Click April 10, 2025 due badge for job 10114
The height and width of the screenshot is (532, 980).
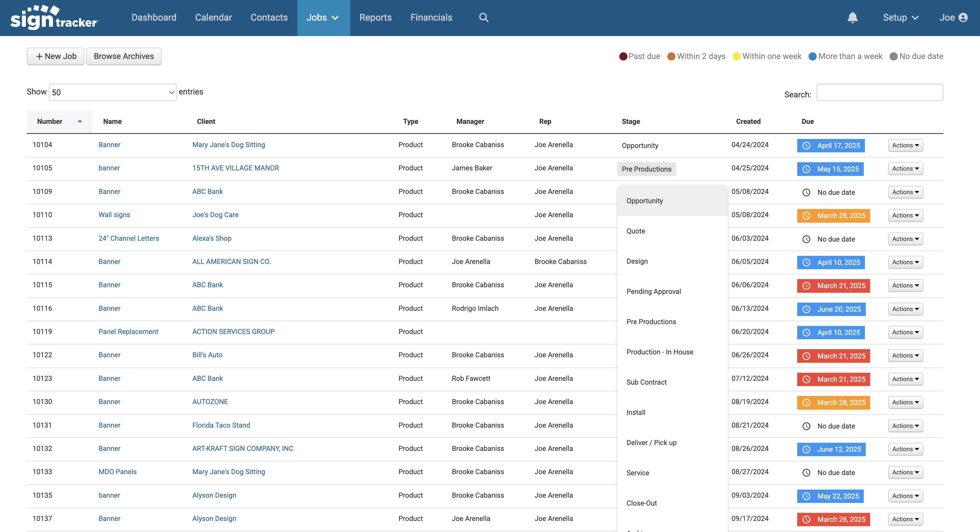click(831, 263)
